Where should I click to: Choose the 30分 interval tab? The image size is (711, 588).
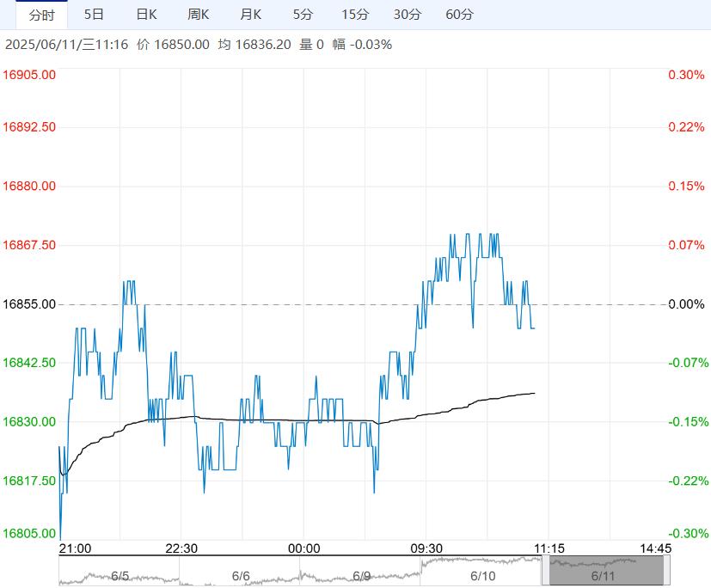coord(408,15)
